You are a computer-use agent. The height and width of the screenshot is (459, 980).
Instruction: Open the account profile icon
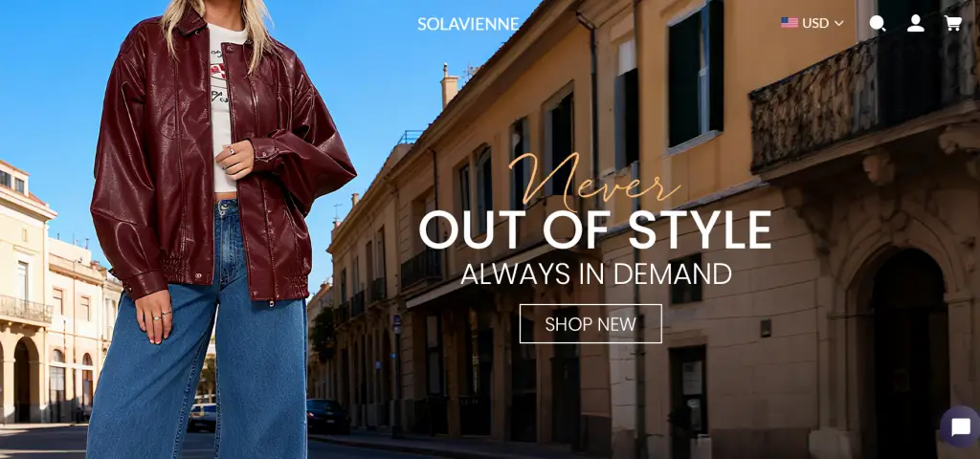pos(916,23)
